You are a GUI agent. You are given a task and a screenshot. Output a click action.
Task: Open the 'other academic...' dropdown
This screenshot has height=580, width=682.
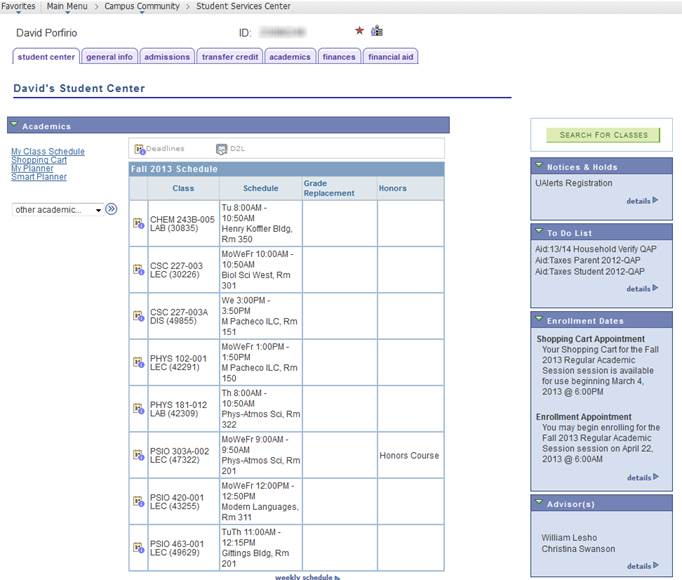pos(58,210)
